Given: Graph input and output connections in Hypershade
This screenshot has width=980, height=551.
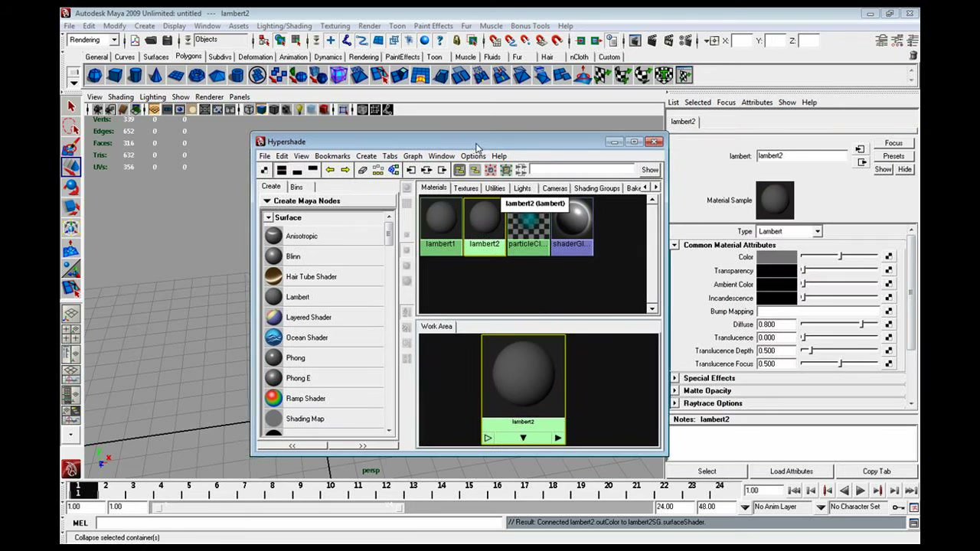Looking at the screenshot, I should point(426,170).
